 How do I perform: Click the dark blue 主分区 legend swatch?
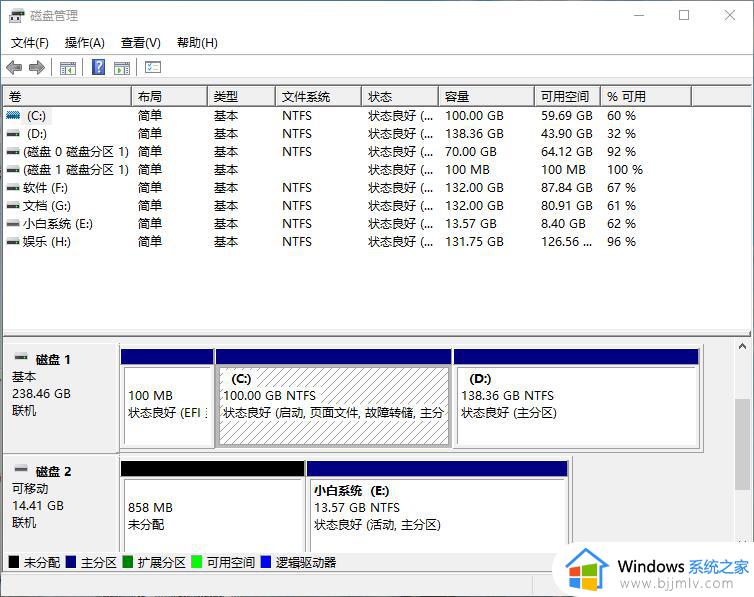[x=71, y=562]
